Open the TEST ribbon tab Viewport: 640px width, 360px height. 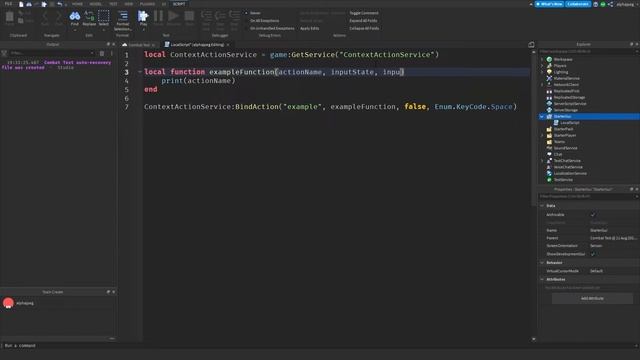coord(113,4)
